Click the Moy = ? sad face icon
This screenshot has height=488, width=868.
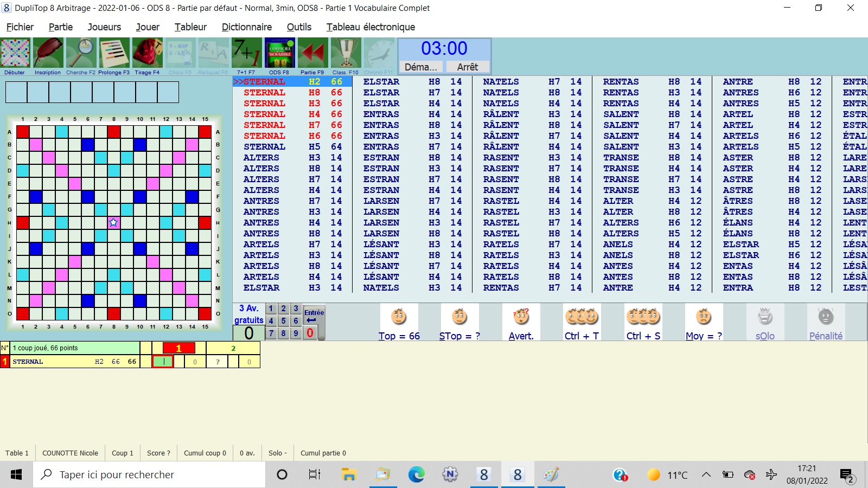coord(704,317)
